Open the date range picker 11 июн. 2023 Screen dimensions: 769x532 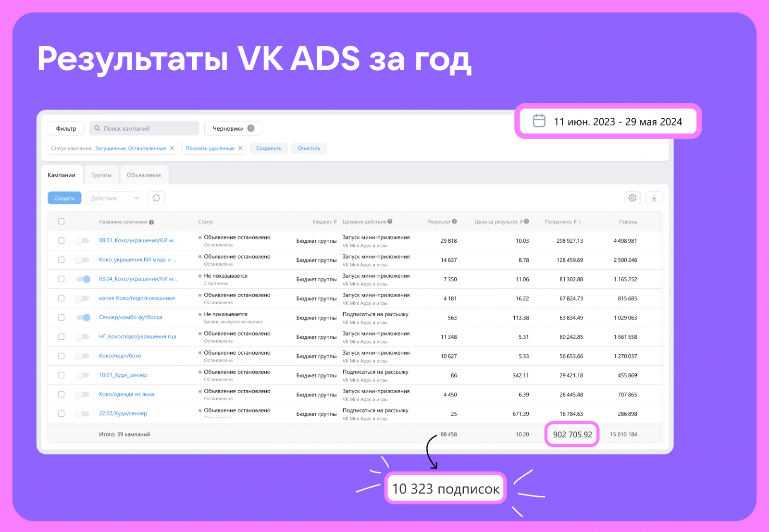tap(608, 122)
